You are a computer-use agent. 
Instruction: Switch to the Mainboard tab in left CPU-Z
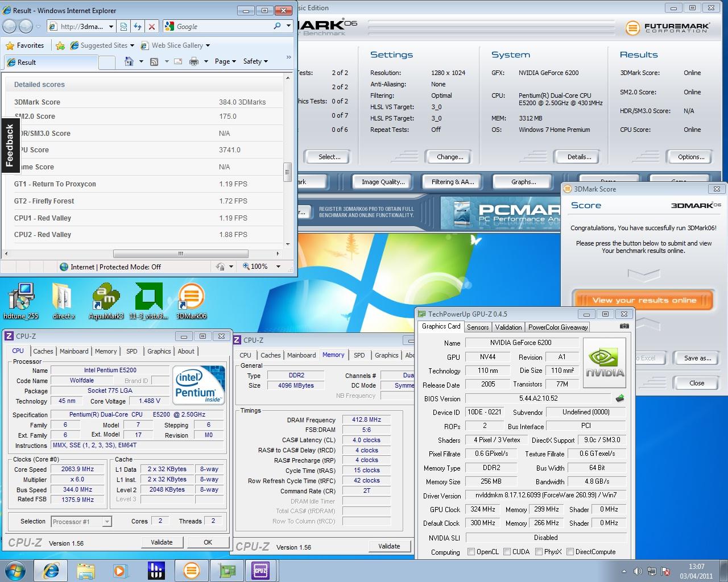point(74,351)
